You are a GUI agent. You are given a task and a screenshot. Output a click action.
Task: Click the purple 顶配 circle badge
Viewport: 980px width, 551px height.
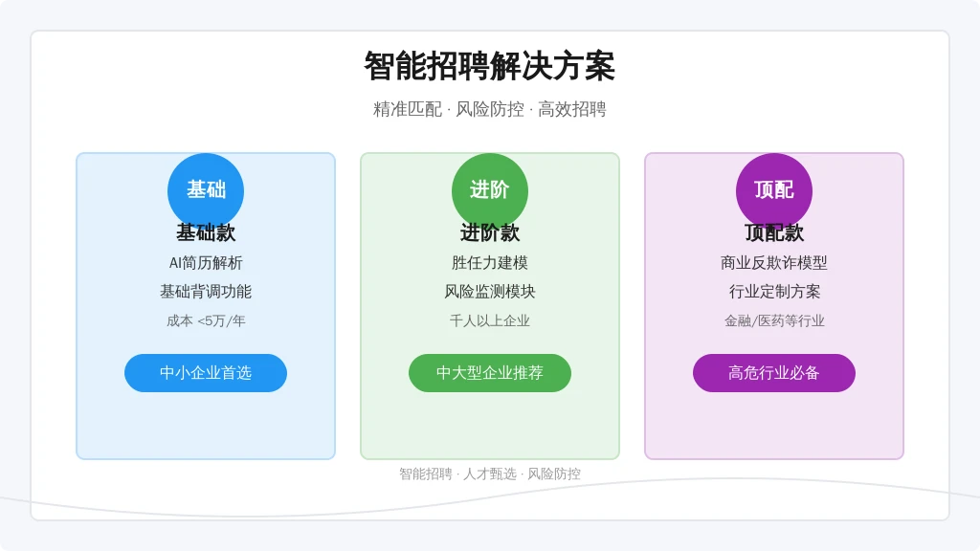[x=773, y=190]
